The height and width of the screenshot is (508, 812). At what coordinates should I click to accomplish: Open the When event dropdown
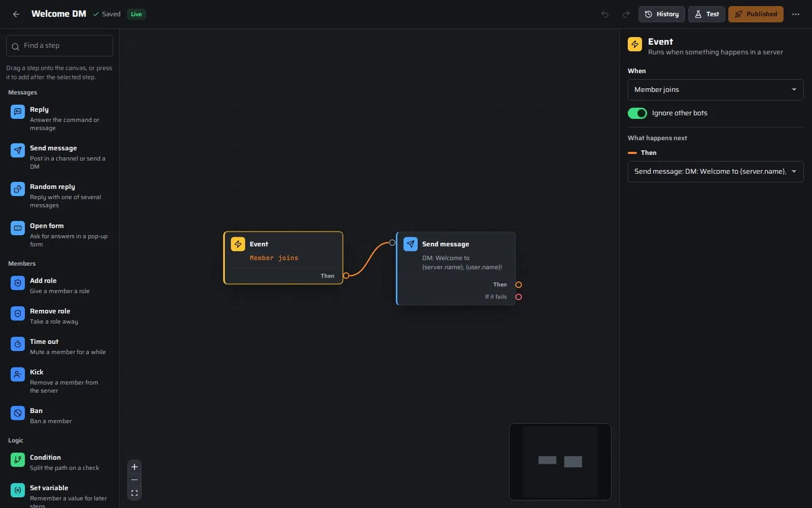716,90
